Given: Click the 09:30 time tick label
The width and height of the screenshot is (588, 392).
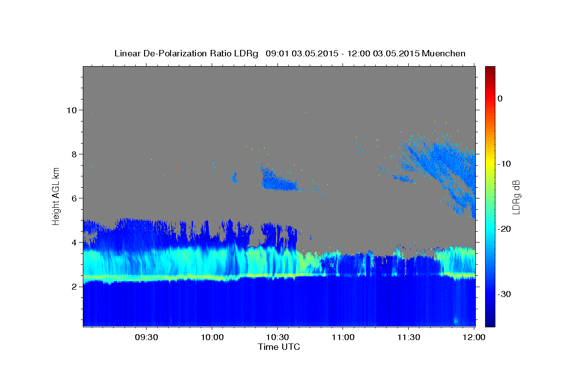Looking at the screenshot, I should (x=146, y=338).
